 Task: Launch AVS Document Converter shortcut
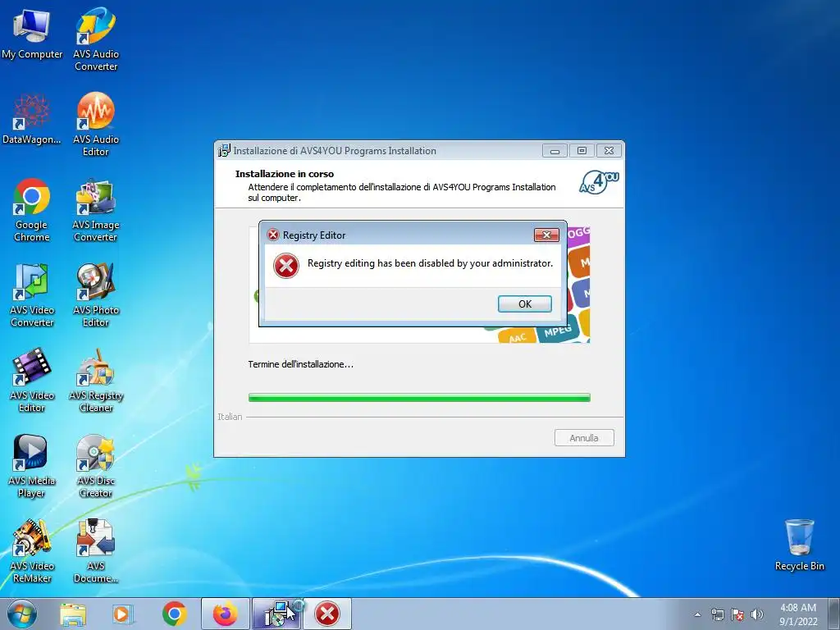[x=95, y=551]
